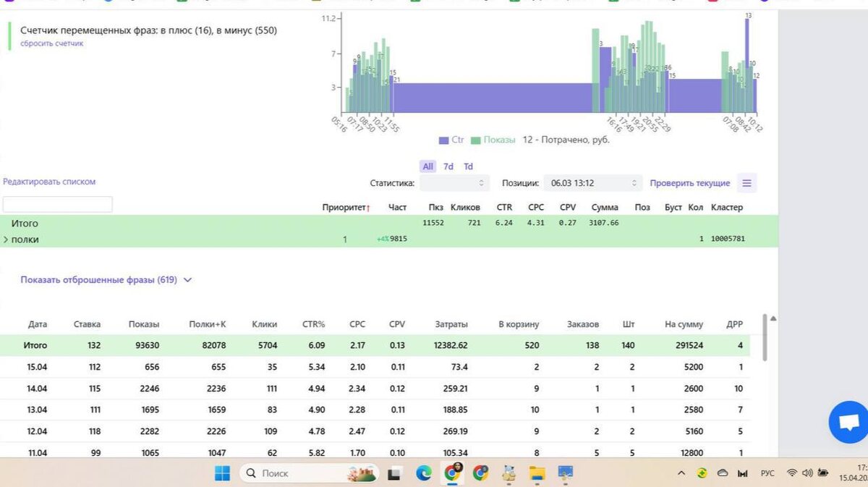Expand the полки cluster row

pyautogui.click(x=6, y=240)
